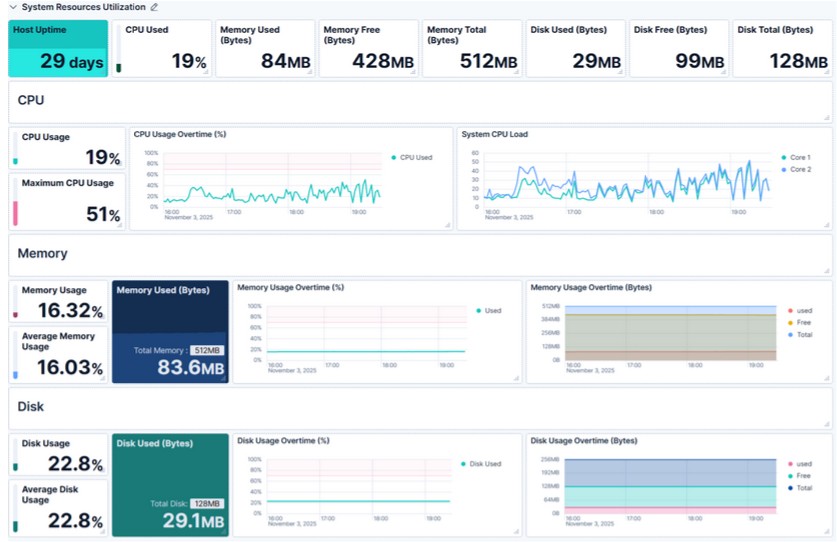This screenshot has width=837, height=542.
Task: Click the Disk Used legend dot
Action: 463,464
